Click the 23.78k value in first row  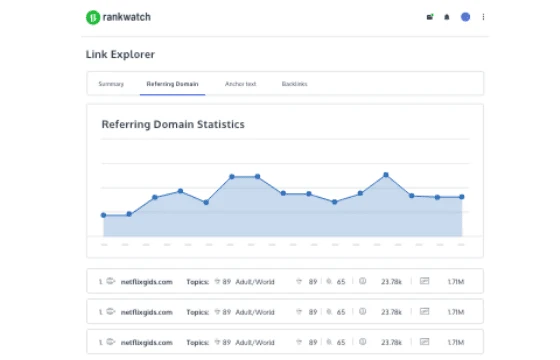[391, 282]
